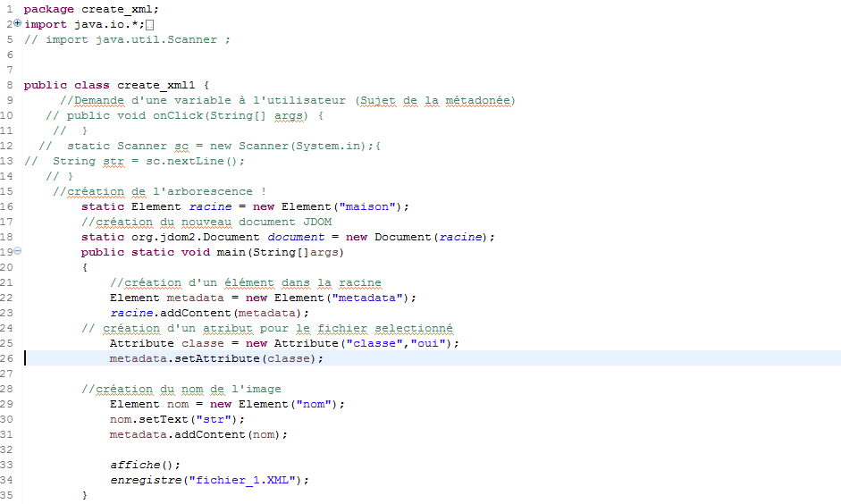Click the string "nom" on line 29
Image resolution: width=841 pixels, height=504 pixels.
314,404
